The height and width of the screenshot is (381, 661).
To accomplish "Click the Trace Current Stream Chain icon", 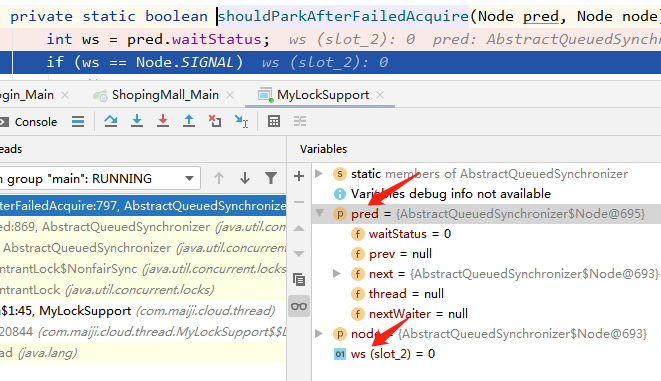I will tap(300, 121).
